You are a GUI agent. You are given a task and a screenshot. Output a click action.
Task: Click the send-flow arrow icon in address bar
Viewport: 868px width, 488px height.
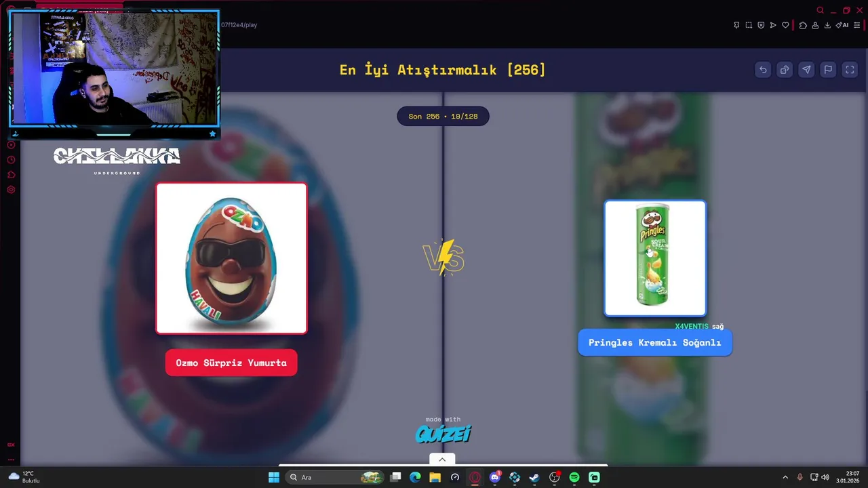tap(773, 25)
